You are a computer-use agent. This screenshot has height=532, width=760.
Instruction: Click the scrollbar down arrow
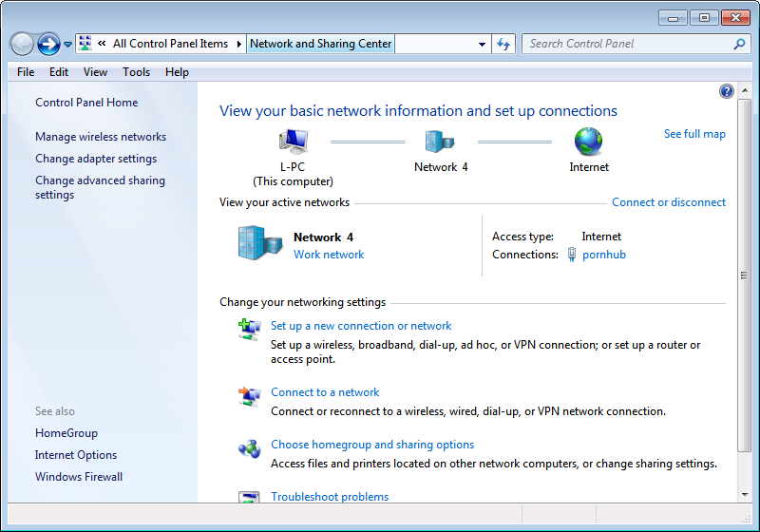[745, 495]
